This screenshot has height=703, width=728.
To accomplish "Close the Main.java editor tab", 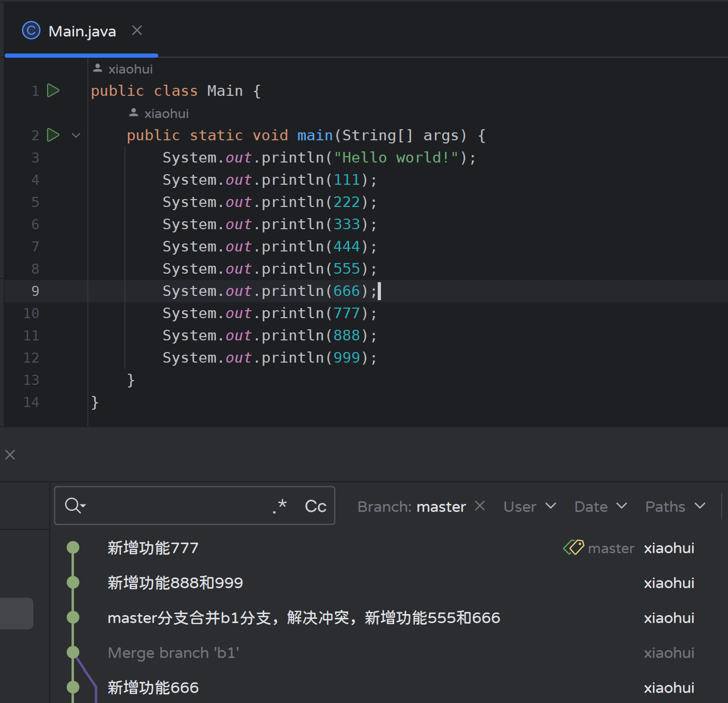I will tap(137, 31).
